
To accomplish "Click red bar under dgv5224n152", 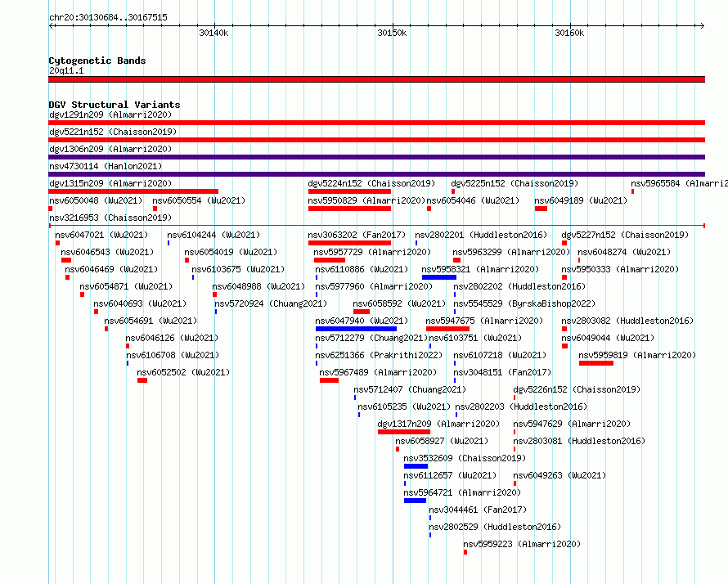I will tap(349, 191).
